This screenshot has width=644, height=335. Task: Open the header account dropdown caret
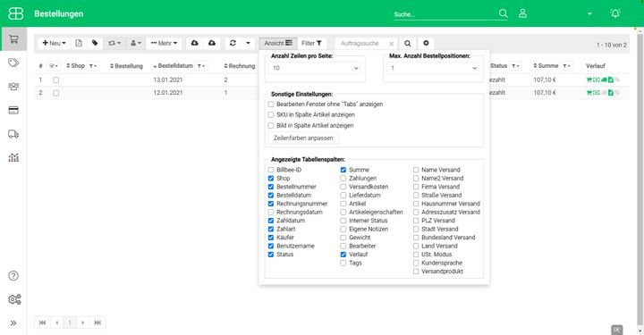tap(589, 14)
